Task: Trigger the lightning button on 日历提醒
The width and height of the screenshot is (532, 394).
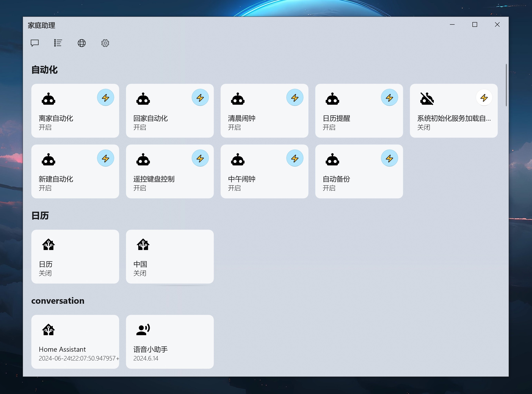Action: [389, 97]
